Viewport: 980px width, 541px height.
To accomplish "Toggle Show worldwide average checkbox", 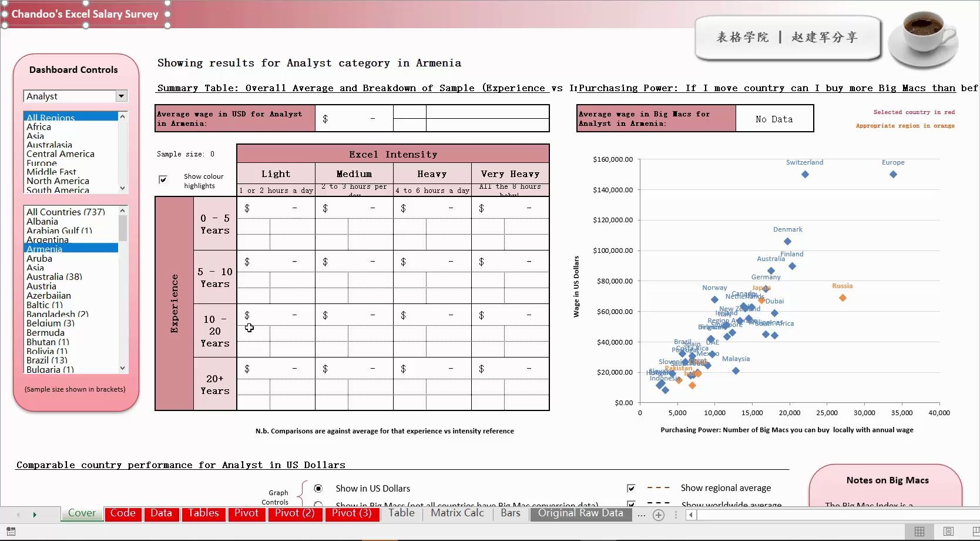I will [631, 504].
